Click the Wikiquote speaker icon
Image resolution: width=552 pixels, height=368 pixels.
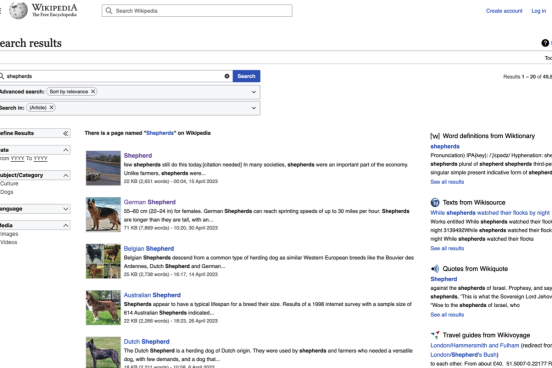point(435,269)
